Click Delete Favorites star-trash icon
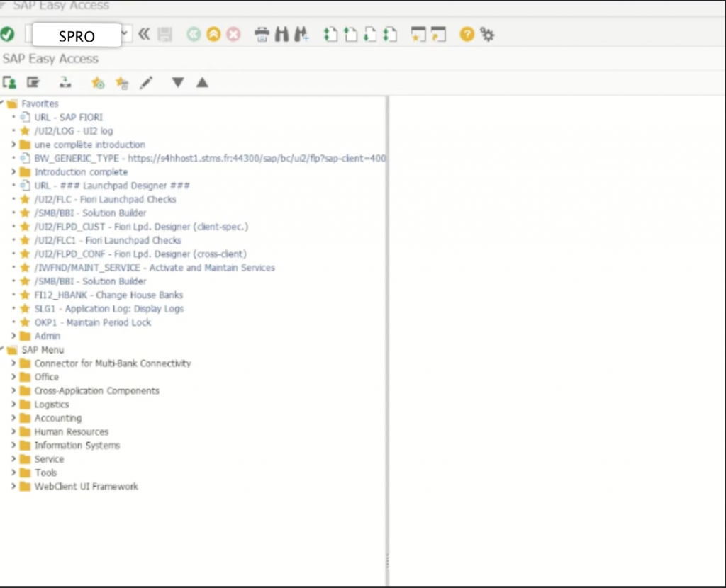 (x=122, y=83)
